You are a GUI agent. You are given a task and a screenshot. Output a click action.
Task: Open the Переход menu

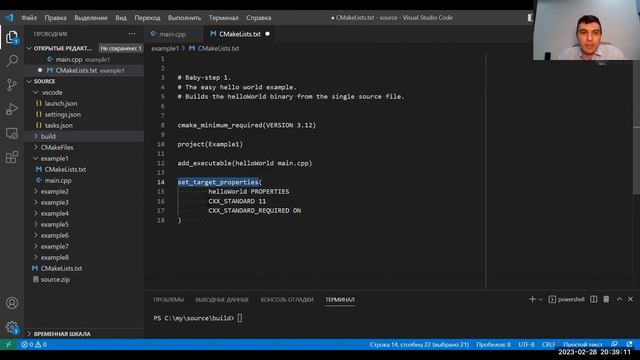point(147,18)
